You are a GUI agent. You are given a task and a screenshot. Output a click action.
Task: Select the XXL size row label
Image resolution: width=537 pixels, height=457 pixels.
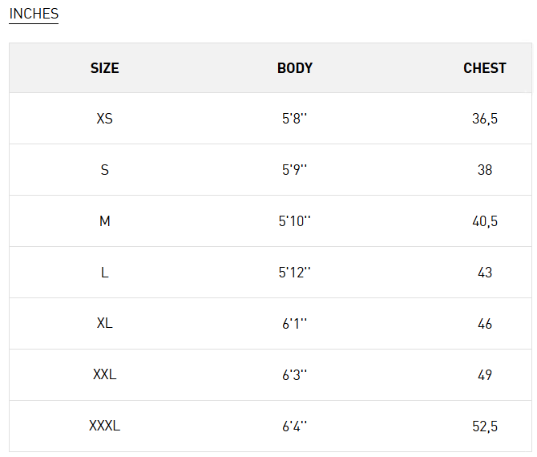[105, 375]
